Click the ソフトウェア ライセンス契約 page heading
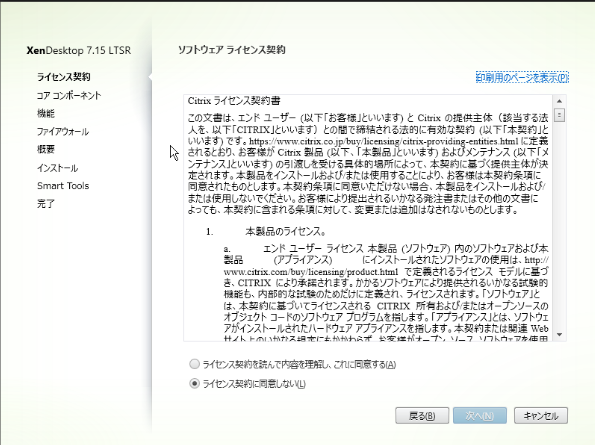Viewport: 595px width, 445px height. (x=232, y=50)
